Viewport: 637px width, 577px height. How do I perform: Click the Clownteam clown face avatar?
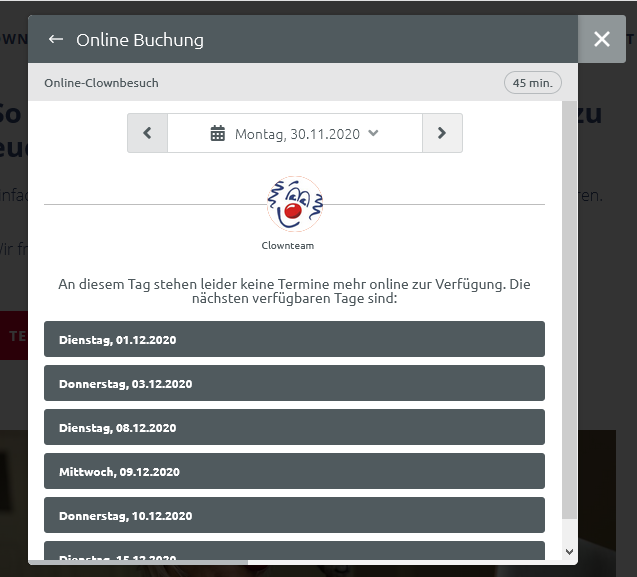(295, 204)
